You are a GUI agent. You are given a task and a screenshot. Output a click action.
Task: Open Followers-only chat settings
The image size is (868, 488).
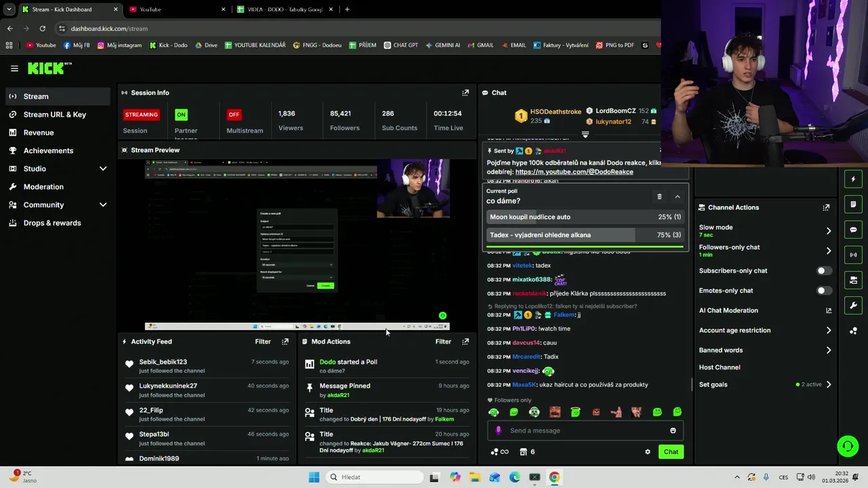click(765, 251)
